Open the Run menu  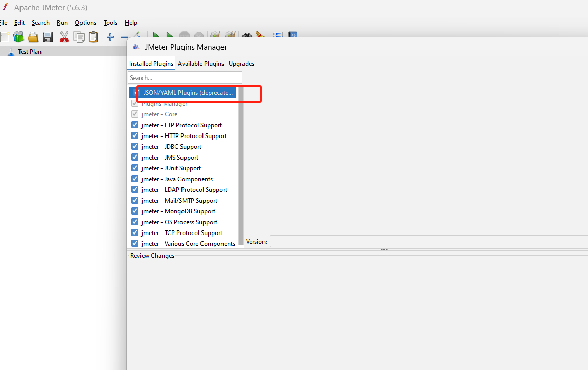[x=62, y=23]
